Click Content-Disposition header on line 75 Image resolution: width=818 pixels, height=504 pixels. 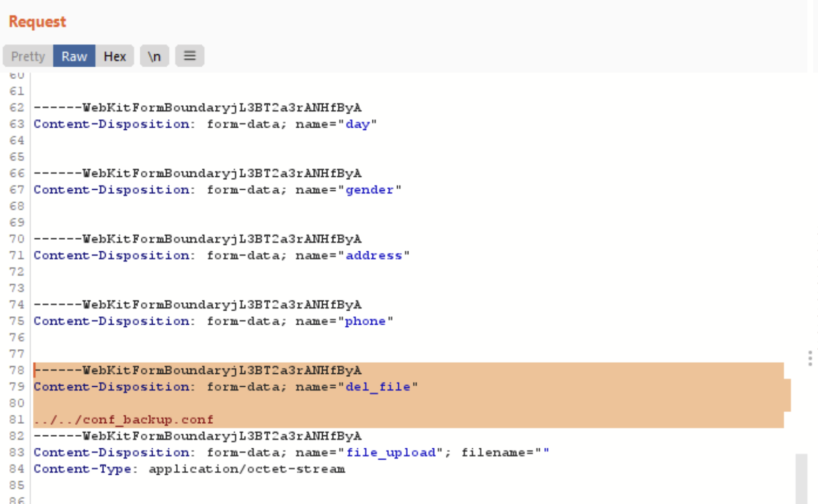(112, 321)
